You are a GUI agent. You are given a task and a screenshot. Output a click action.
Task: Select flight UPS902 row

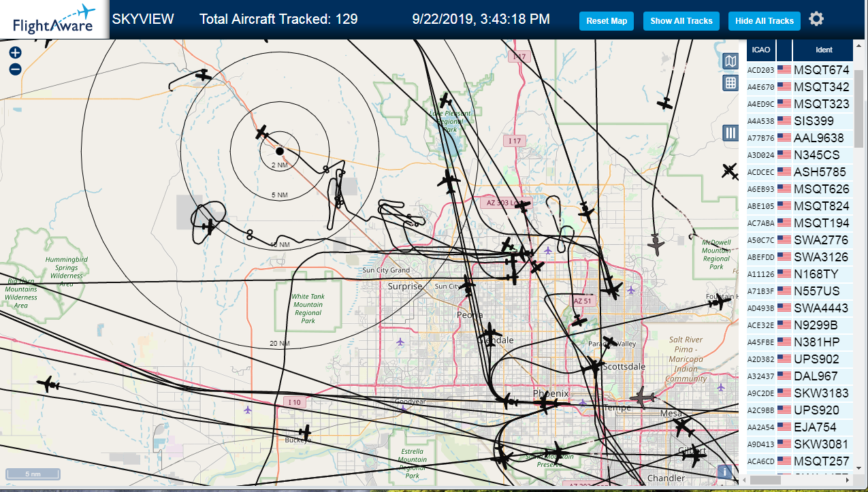point(800,359)
